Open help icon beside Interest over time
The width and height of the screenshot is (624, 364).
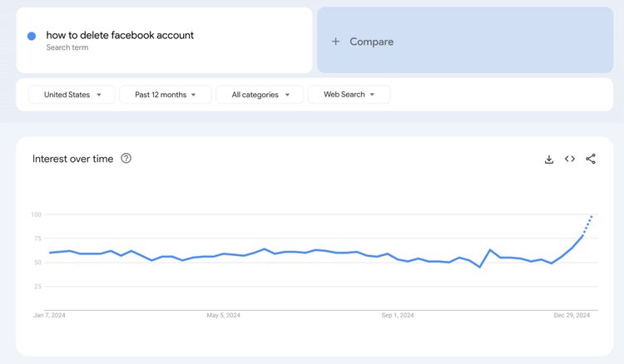[x=126, y=159]
